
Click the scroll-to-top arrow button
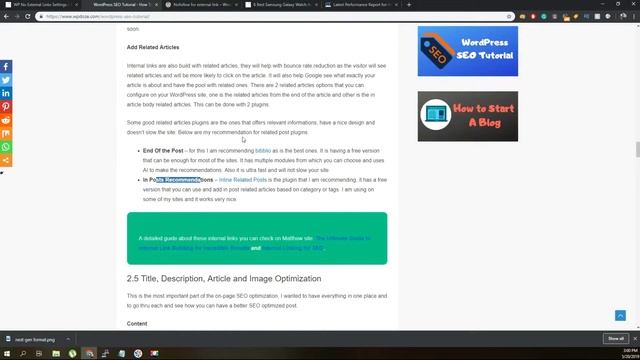click(x=620, y=315)
